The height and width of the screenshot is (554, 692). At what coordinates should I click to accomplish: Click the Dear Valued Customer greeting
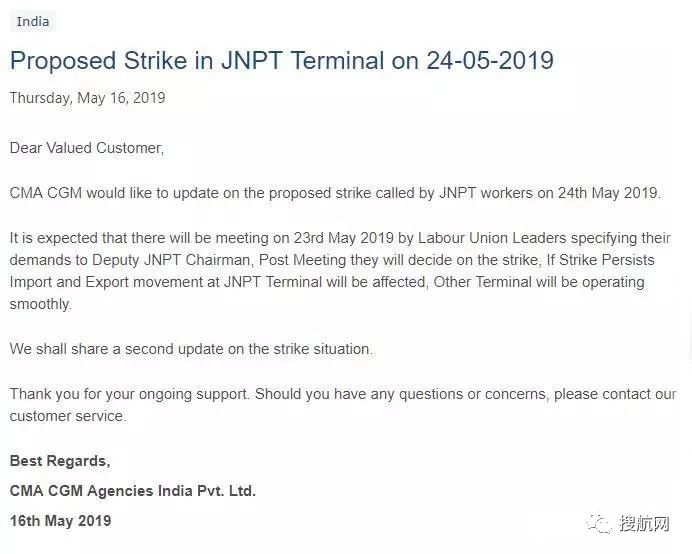[87, 148]
